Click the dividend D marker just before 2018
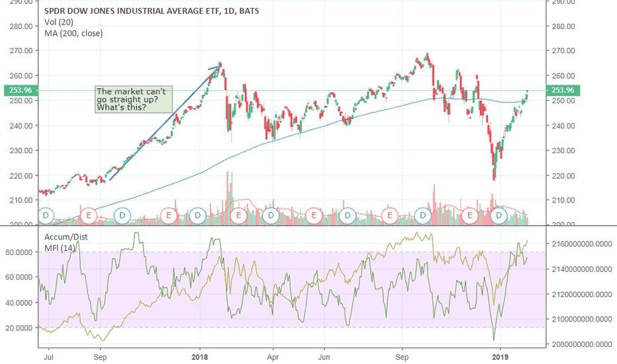Viewport: 617px width, 364px height. 197,216
